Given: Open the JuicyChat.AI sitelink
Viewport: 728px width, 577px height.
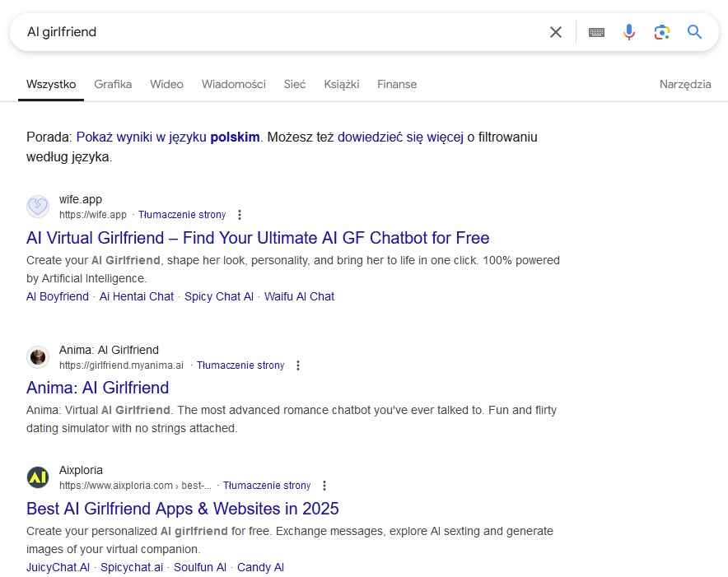Looking at the screenshot, I should point(58,567).
